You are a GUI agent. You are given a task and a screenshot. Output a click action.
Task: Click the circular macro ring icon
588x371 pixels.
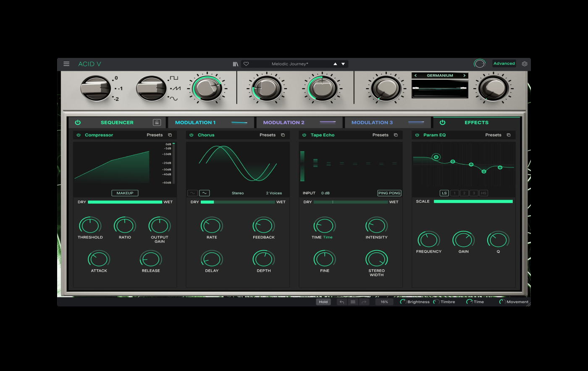tap(479, 64)
